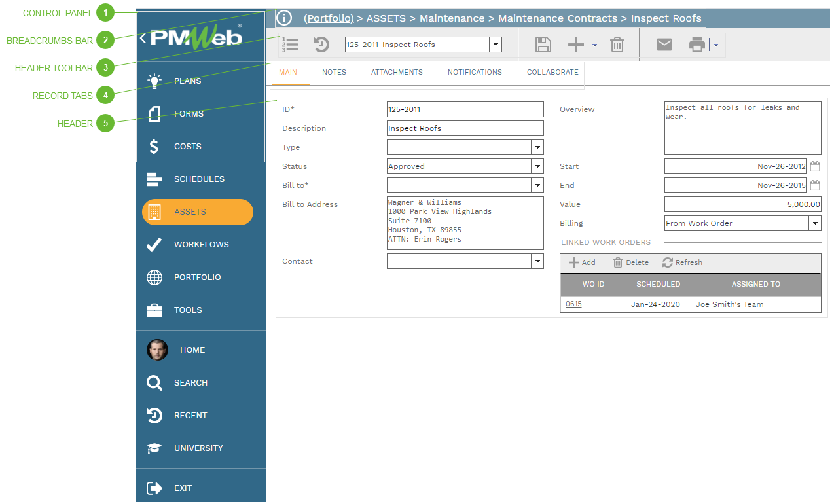Open the Bill to dropdown

click(x=537, y=185)
